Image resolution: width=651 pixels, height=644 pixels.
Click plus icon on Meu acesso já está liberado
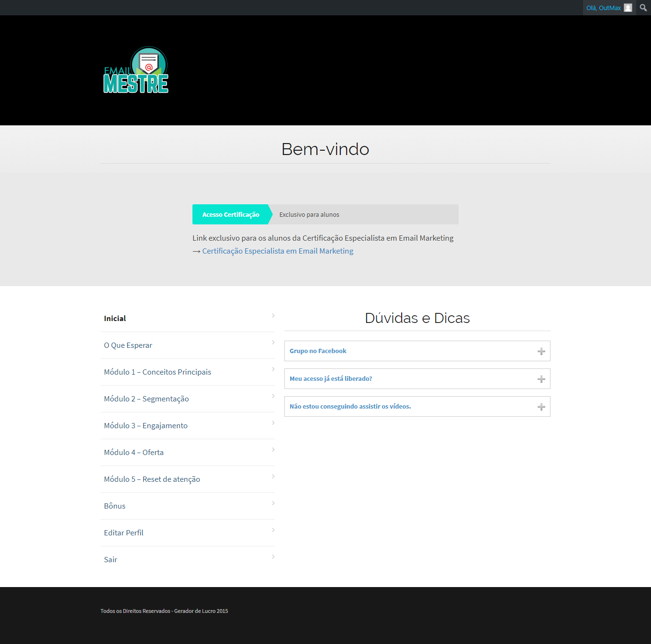[x=541, y=379]
